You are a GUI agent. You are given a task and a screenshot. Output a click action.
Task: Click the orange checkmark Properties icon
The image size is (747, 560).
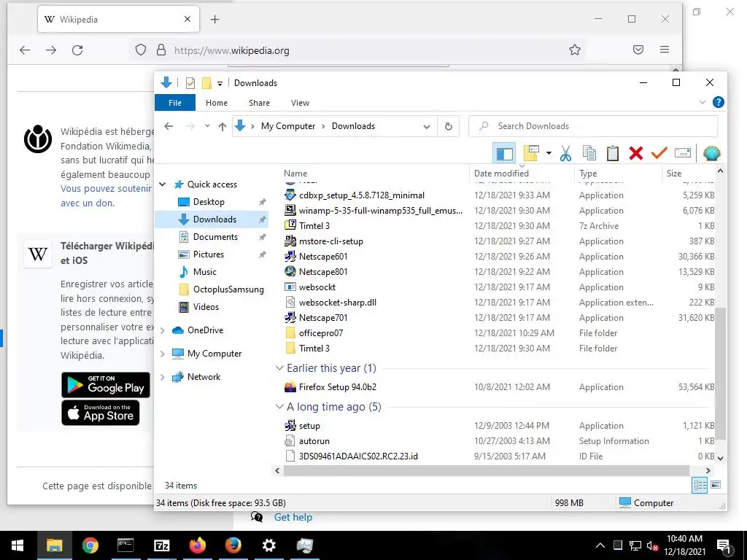[x=659, y=153]
